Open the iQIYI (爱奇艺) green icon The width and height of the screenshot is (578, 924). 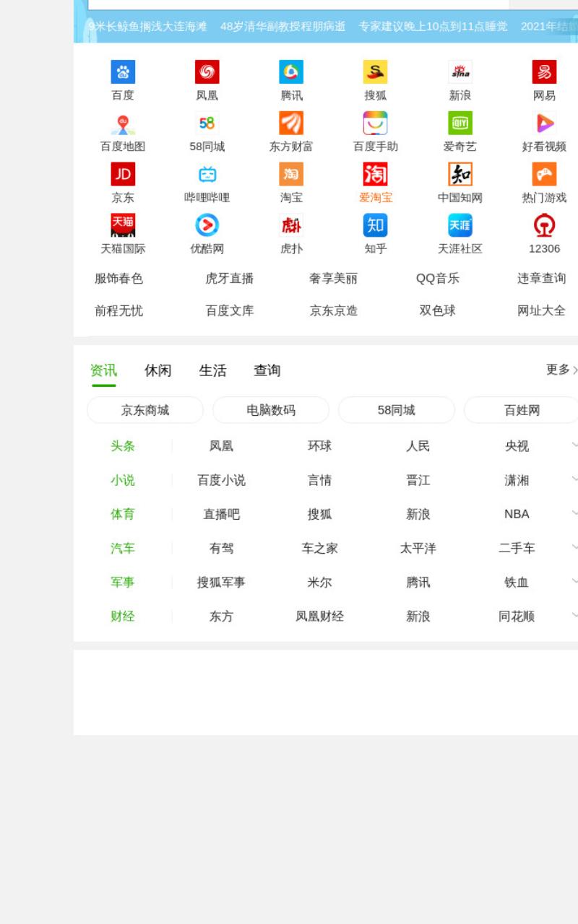point(460,123)
